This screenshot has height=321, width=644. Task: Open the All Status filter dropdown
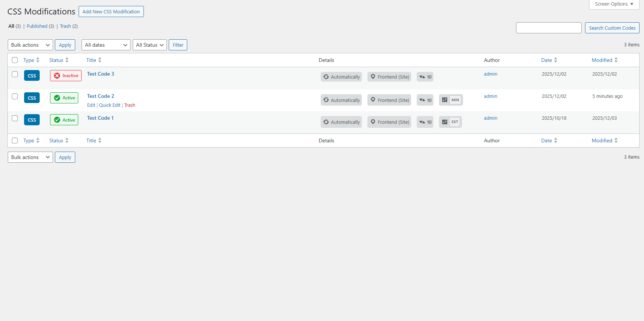(x=150, y=45)
